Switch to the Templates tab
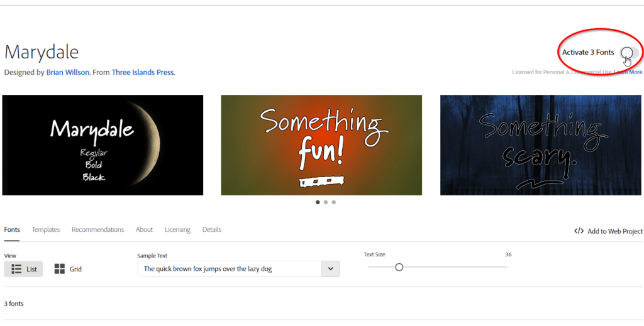Viewport: 644px width, 326px height. (45, 230)
